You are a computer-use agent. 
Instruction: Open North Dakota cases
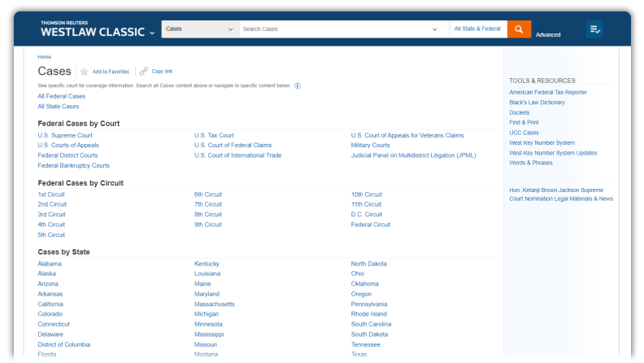coord(369,264)
